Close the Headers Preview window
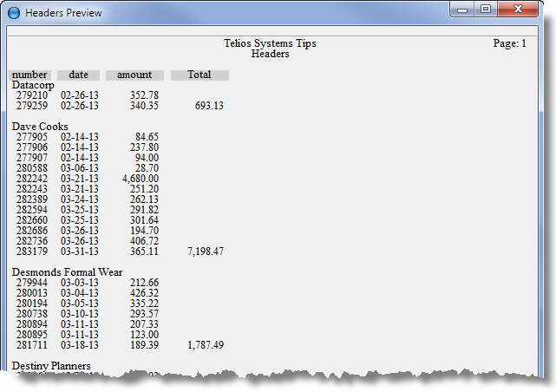Image resolution: width=556 pixels, height=392 pixels. pos(519,10)
